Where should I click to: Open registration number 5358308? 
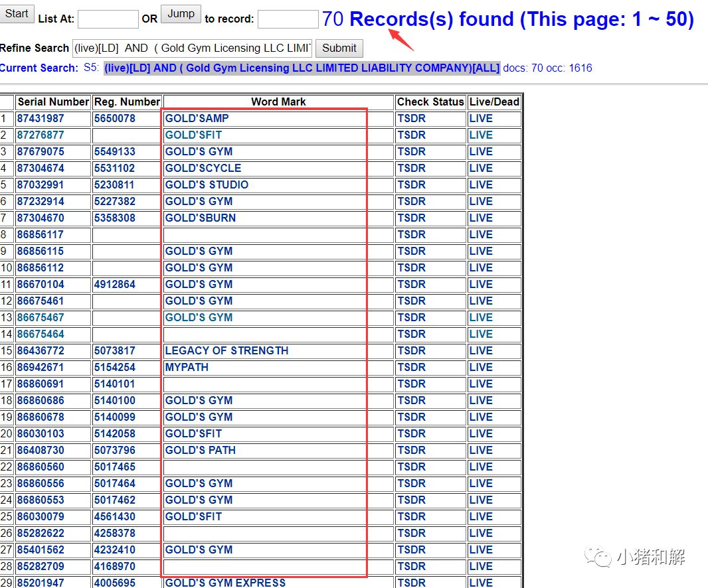coord(115,218)
